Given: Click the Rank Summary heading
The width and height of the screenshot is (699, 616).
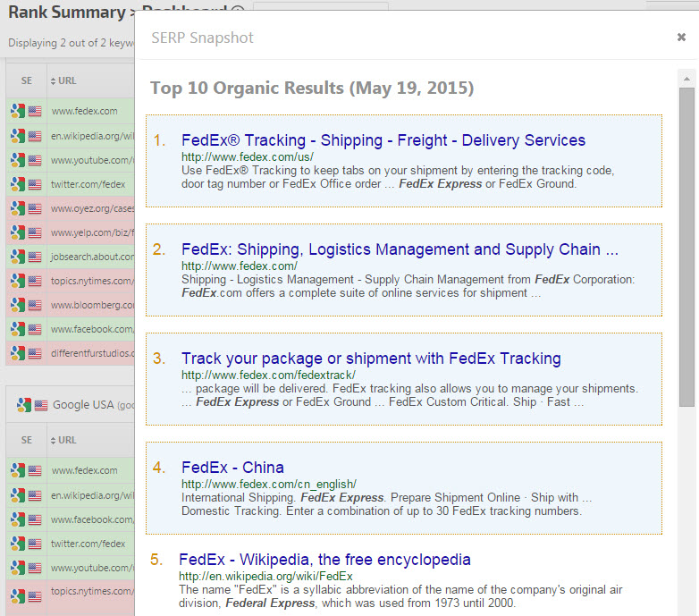Looking at the screenshot, I should pyautogui.click(x=67, y=12).
